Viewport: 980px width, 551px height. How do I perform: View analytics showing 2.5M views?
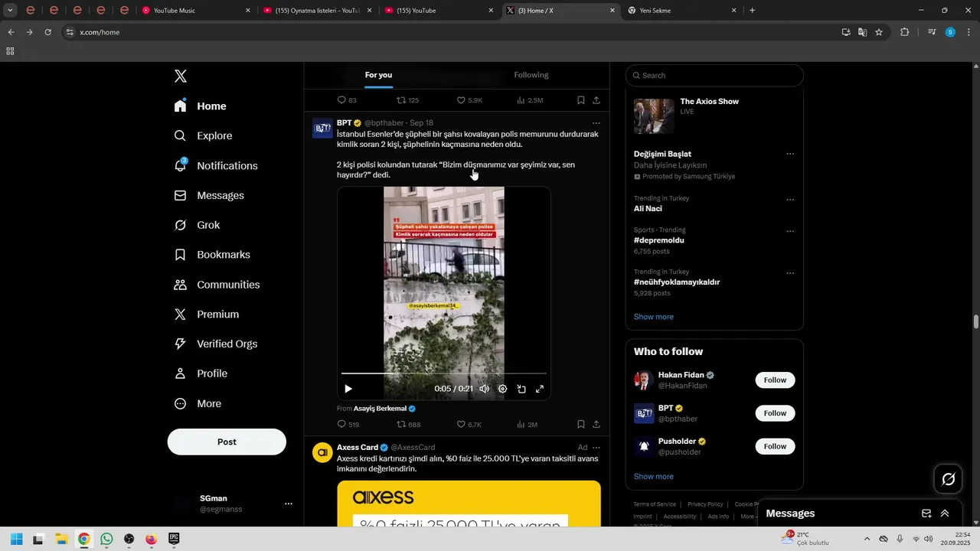(530, 100)
